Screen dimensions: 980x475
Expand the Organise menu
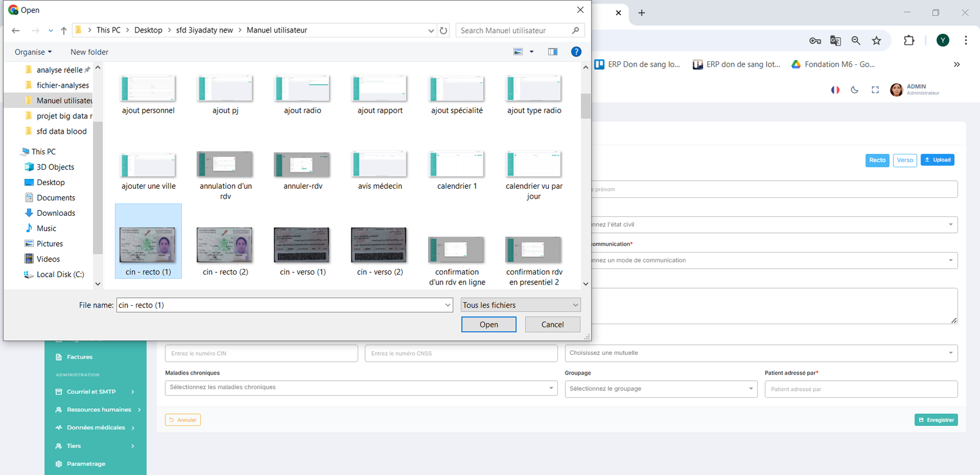(33, 52)
